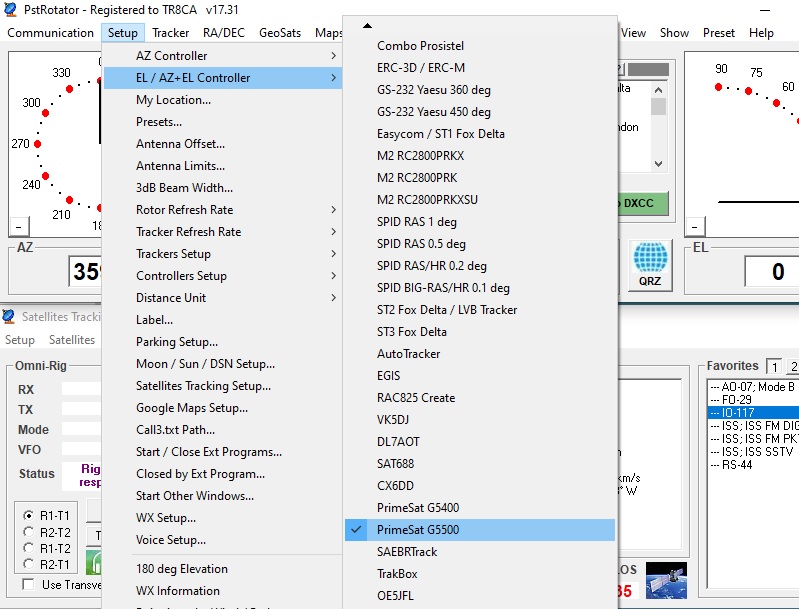Open Antenna Limits... entry
This screenshot has height=609, width=799.
coord(222,166)
